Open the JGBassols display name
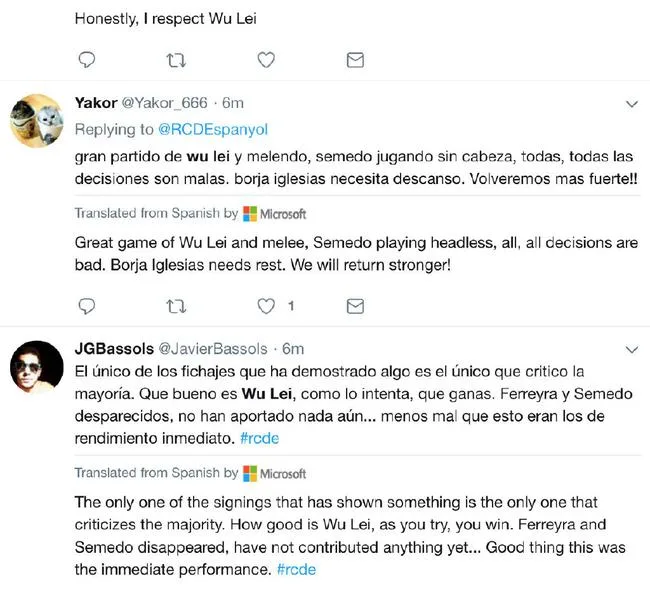 coord(114,349)
